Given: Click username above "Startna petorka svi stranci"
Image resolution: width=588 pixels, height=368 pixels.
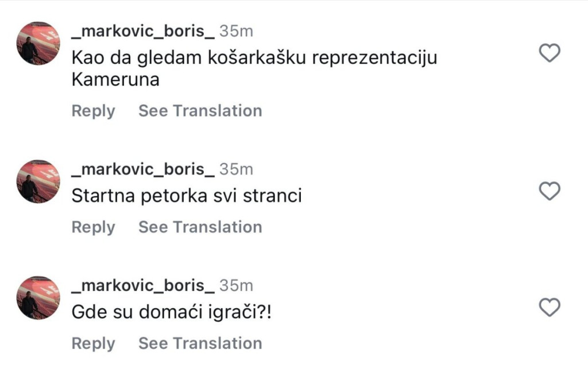Looking at the screenshot, I should [142, 169].
